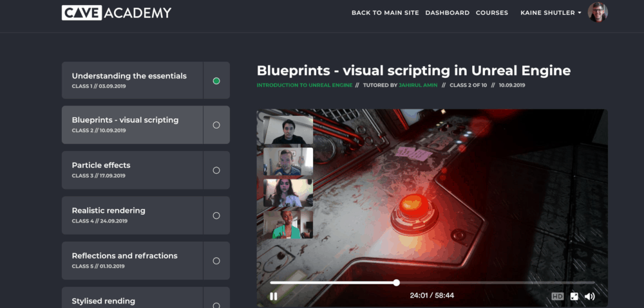Enter fullscreen video mode
644x308 pixels.
click(574, 296)
